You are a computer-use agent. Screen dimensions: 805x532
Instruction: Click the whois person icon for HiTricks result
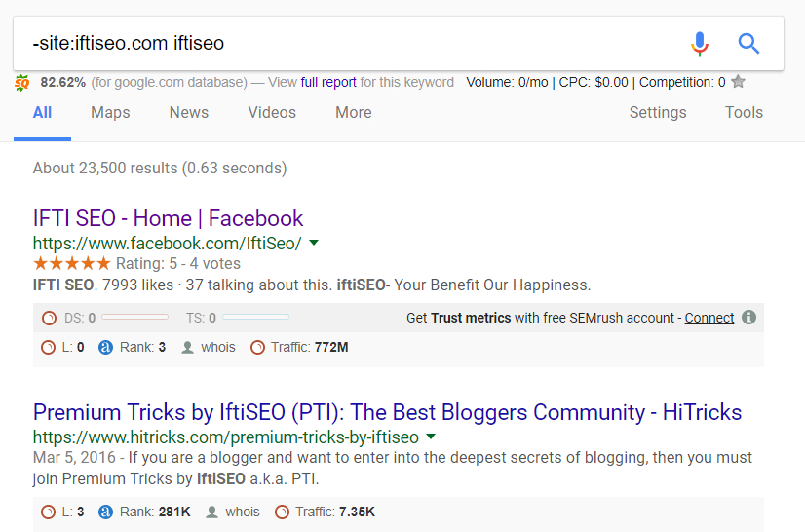pyautogui.click(x=211, y=512)
